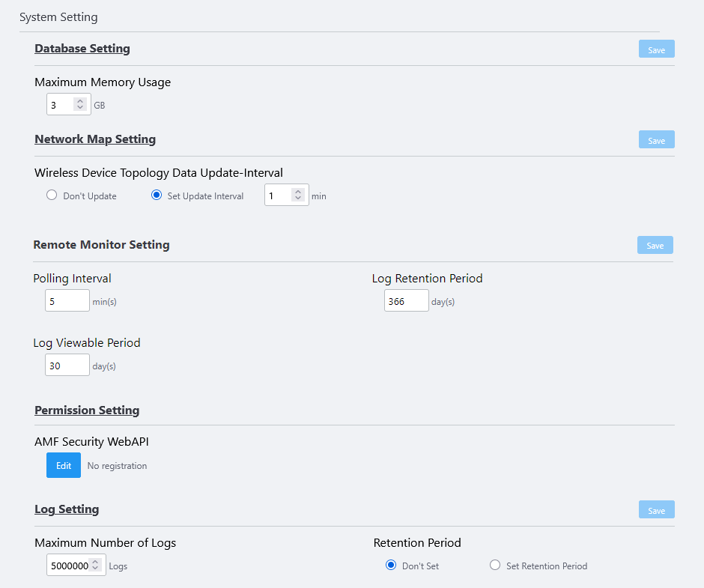Click the Polling Interval input field
The width and height of the screenshot is (704, 588).
(67, 301)
